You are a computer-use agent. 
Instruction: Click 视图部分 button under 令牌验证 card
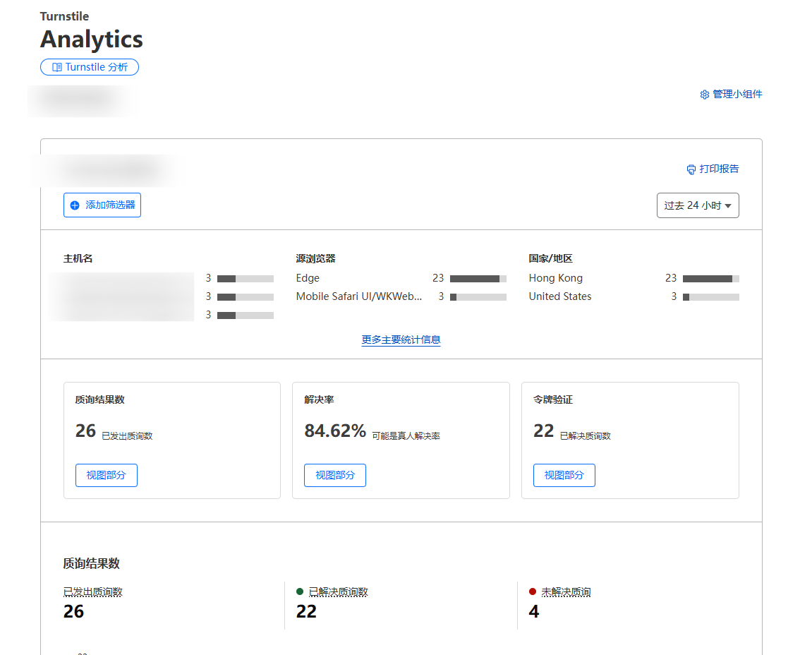(x=564, y=475)
